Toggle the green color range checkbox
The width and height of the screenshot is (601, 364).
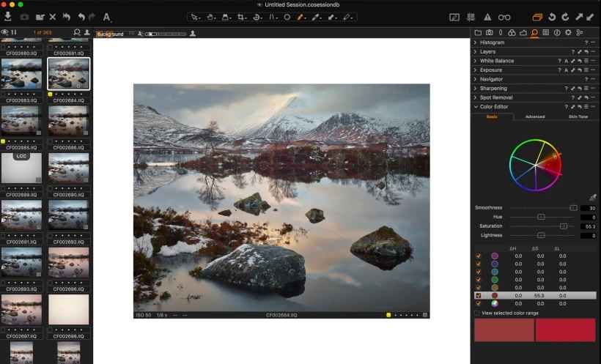pos(479,279)
